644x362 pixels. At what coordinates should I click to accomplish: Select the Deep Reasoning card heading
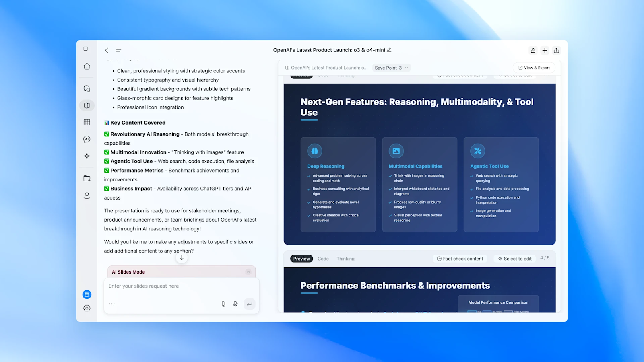(x=326, y=166)
